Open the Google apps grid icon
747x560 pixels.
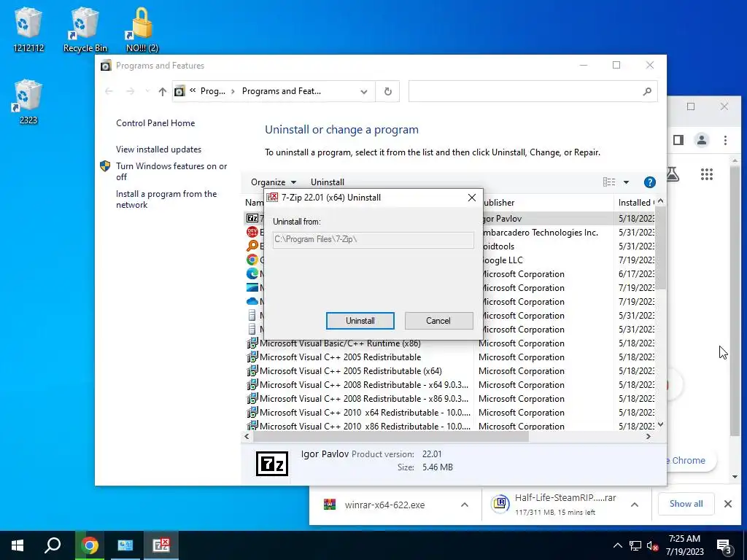click(x=706, y=174)
